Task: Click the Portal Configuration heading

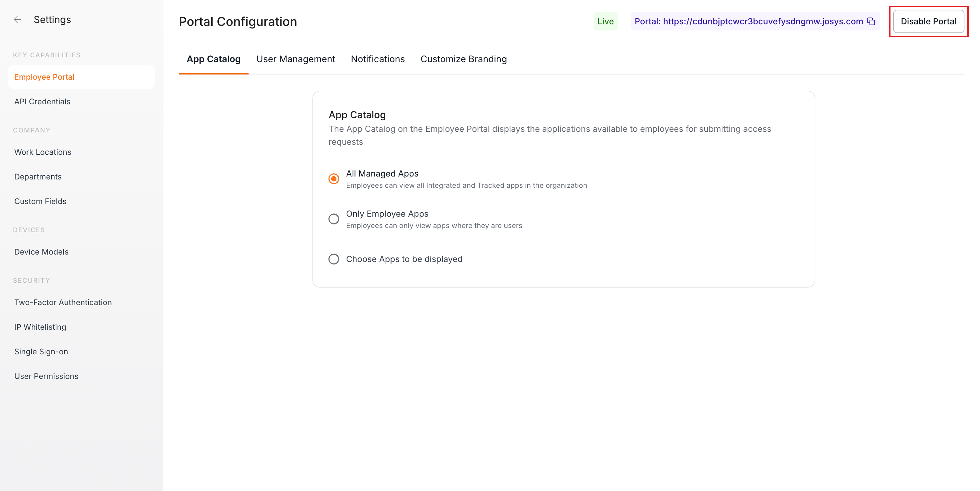Action: (x=238, y=22)
